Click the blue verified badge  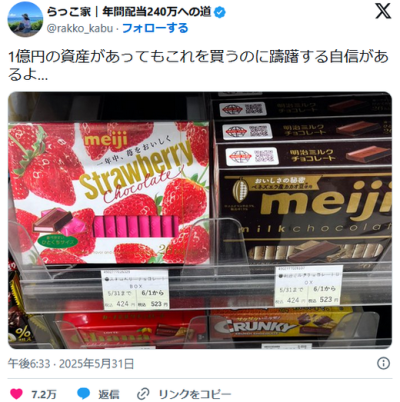tap(220, 12)
